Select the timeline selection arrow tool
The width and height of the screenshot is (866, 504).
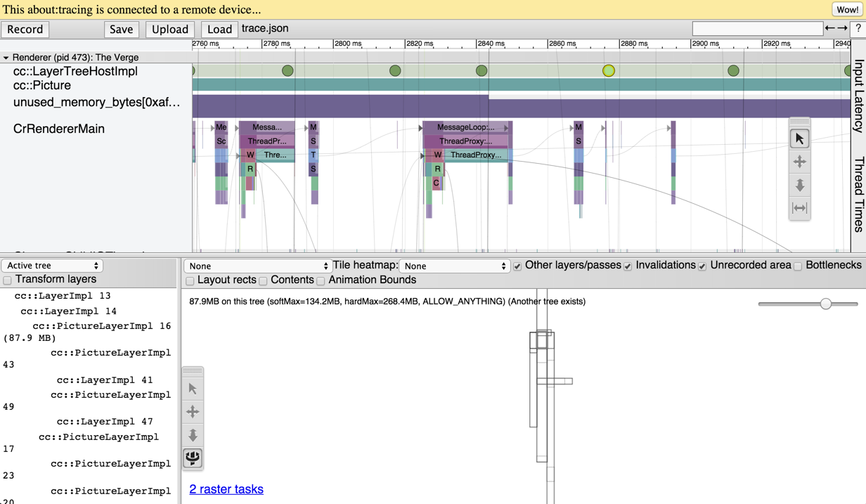[799, 139]
